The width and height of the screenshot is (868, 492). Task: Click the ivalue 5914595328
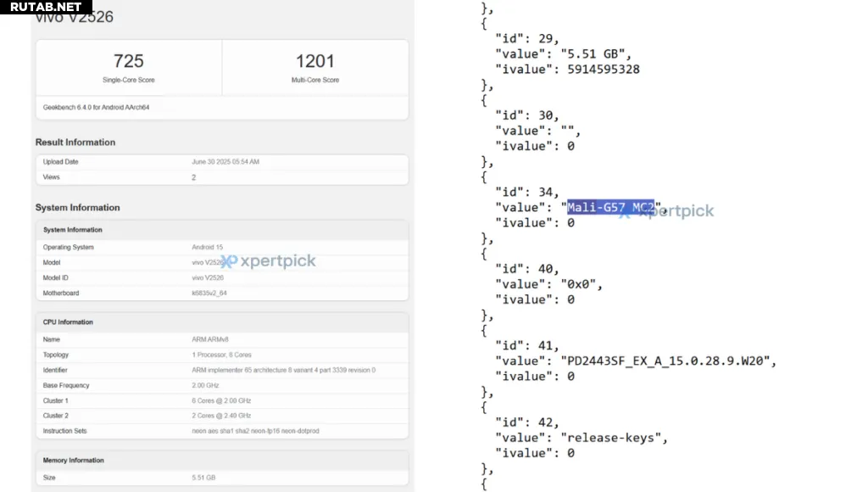604,70
